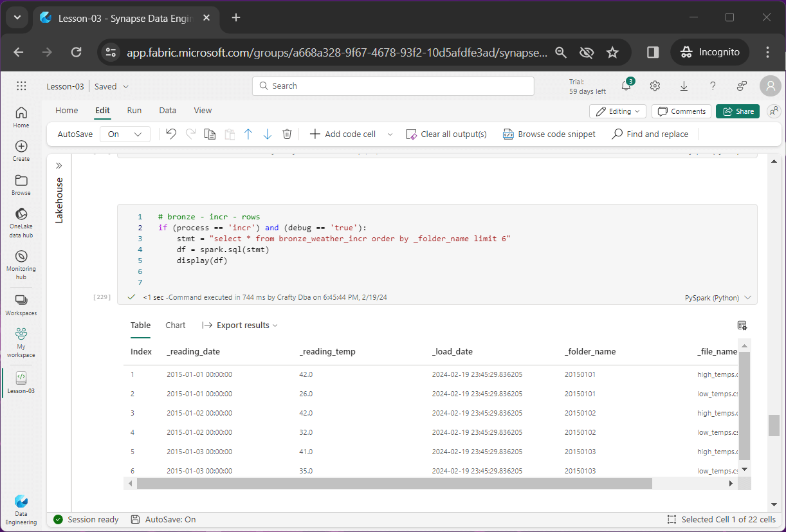Click the Undo icon in toolbar
Image resolution: width=786 pixels, height=532 pixels.
pyautogui.click(x=171, y=134)
